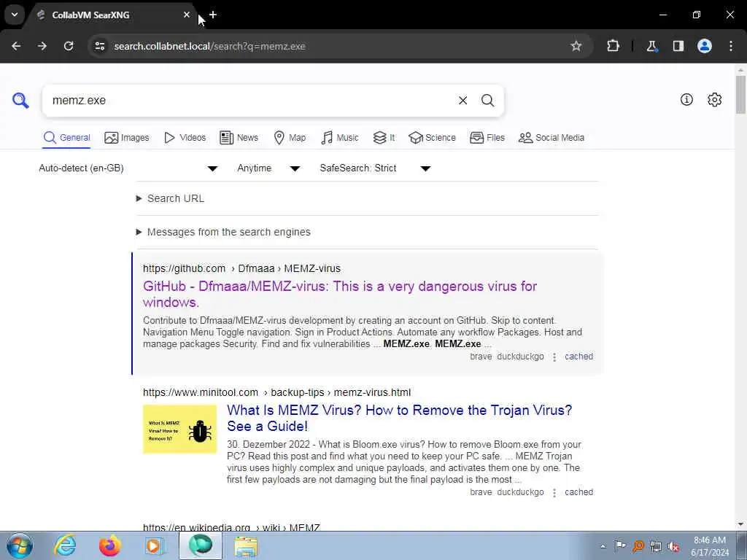Click the Action Center flag tray icon
747x560 pixels.
620,546
